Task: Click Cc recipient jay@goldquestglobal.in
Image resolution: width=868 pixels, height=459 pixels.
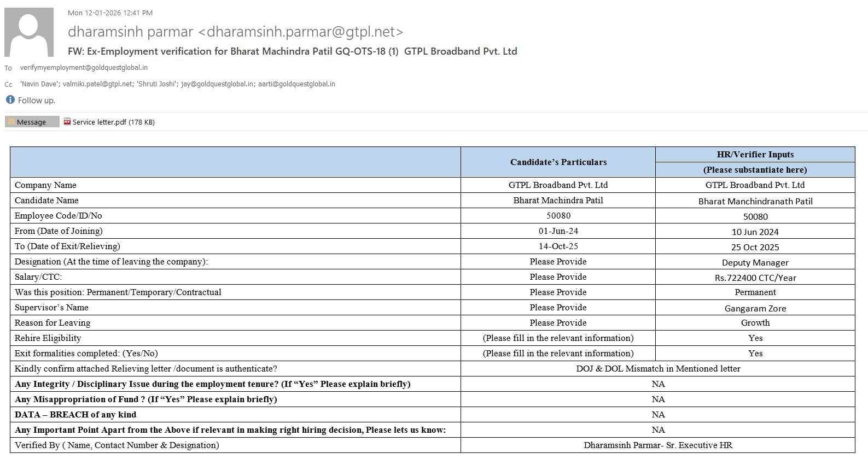Action: [218, 84]
